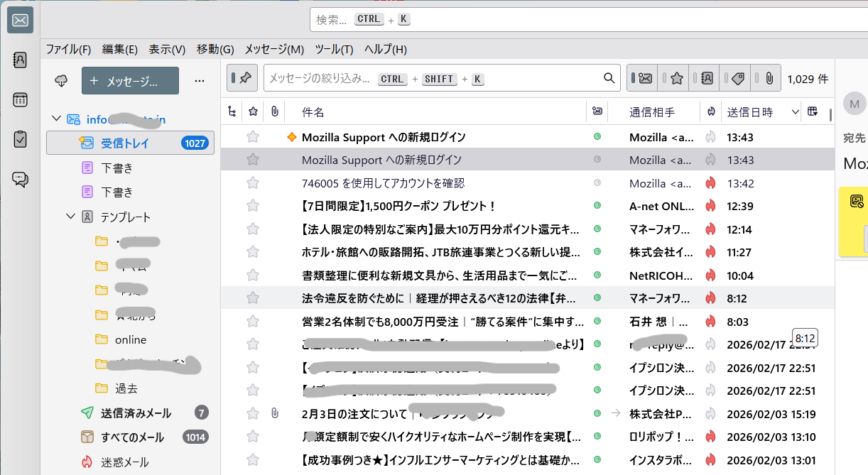Screen dimensions: 868x475
Task: Click paperclip on 2月3日の注文について row
Action: pyautogui.click(x=274, y=414)
